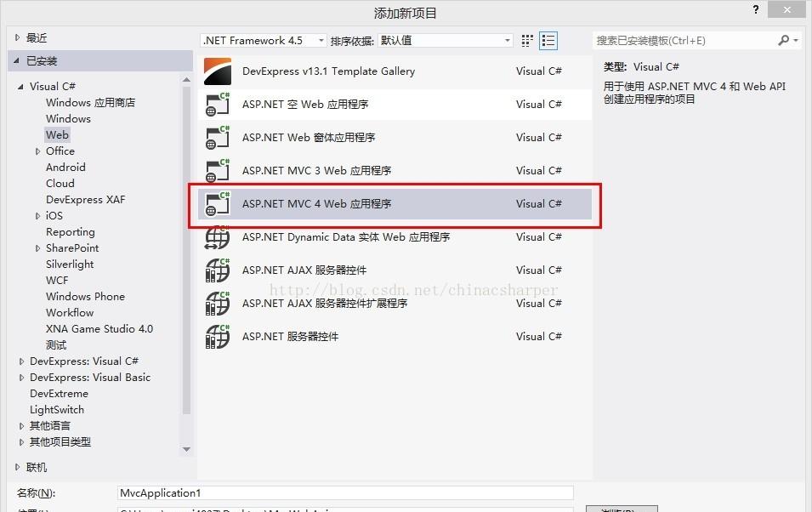This screenshot has width=812, height=512.
Task: Click the ASP.NET MVC 3 template icon
Action: click(x=218, y=170)
